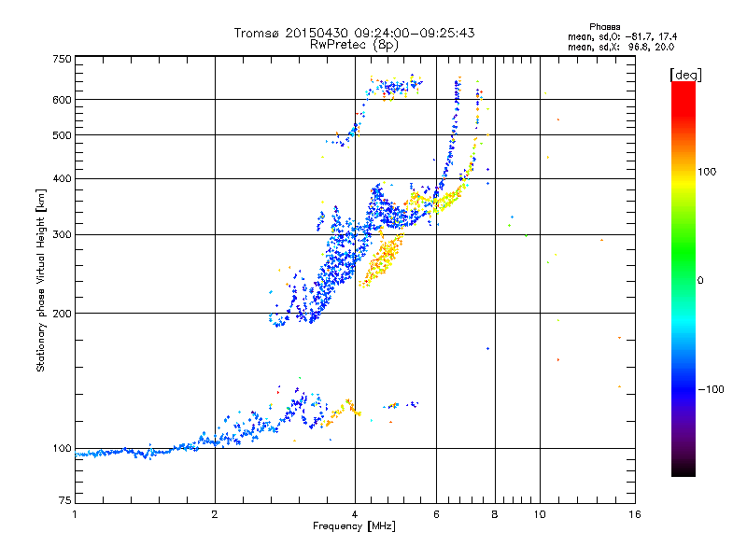This screenshot has height=560, width=747.
Task: Click the y-axis height tick label '100'
Action: point(62,448)
